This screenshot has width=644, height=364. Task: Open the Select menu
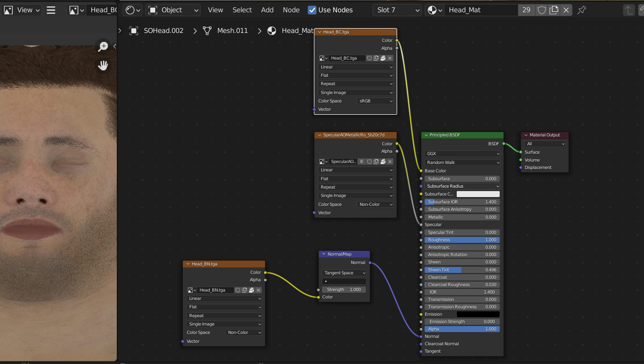click(242, 10)
